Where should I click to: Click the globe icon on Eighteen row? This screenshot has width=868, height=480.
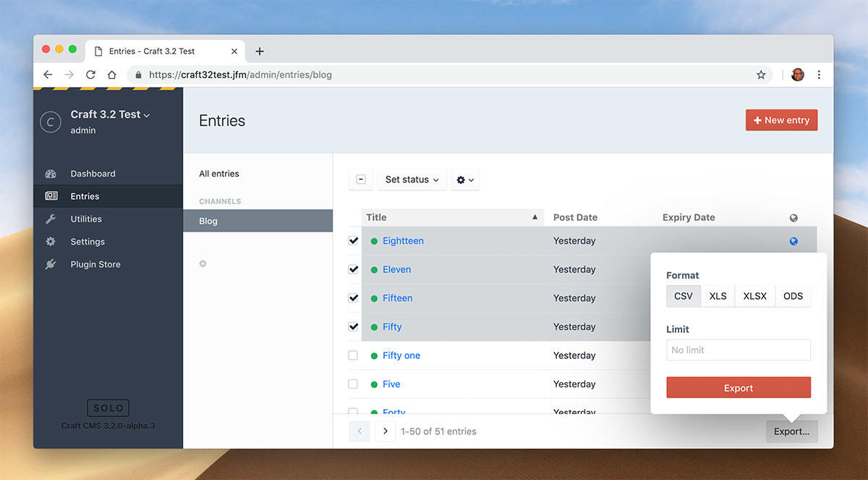click(793, 241)
